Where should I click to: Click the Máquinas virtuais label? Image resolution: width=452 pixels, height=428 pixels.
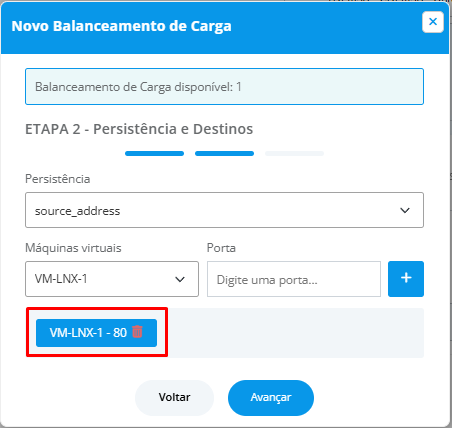(x=73, y=248)
